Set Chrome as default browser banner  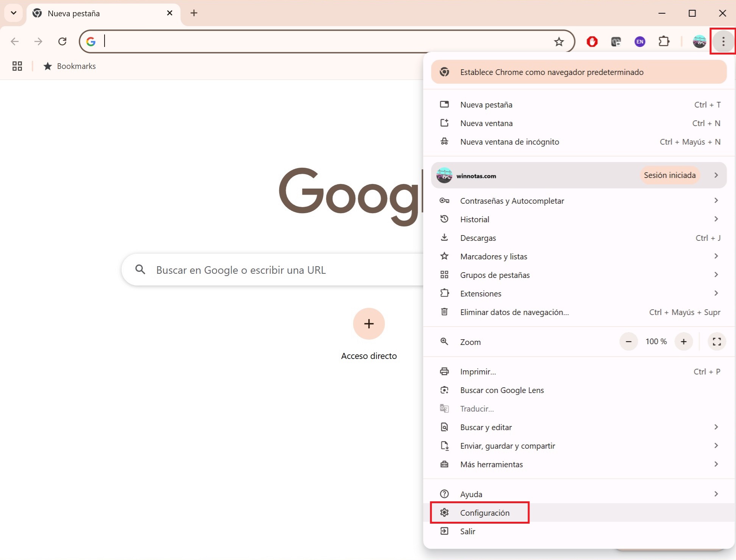pyautogui.click(x=579, y=72)
